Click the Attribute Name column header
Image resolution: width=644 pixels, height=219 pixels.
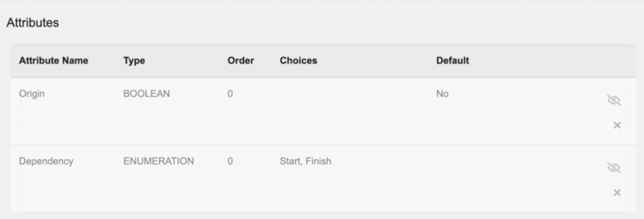click(53, 61)
